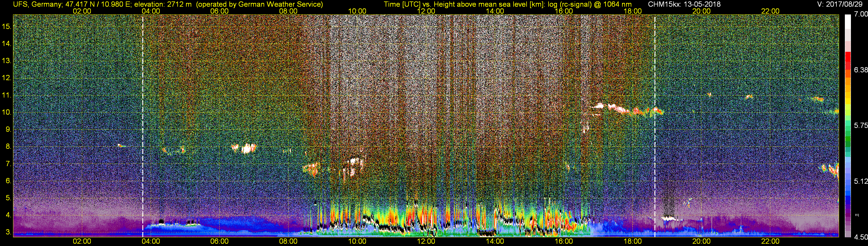868x246 pixels.
Task: Click the bottom time axis label '12:00'
Action: [x=426, y=241]
